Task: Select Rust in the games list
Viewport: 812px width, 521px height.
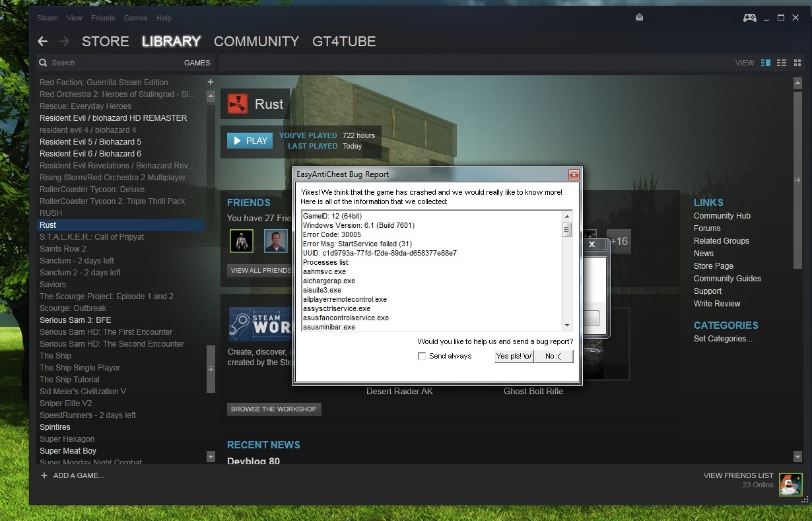Action: pyautogui.click(x=120, y=225)
